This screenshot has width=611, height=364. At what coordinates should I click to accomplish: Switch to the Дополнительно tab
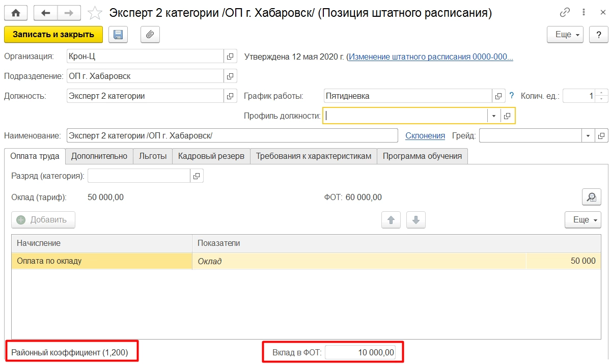point(99,156)
